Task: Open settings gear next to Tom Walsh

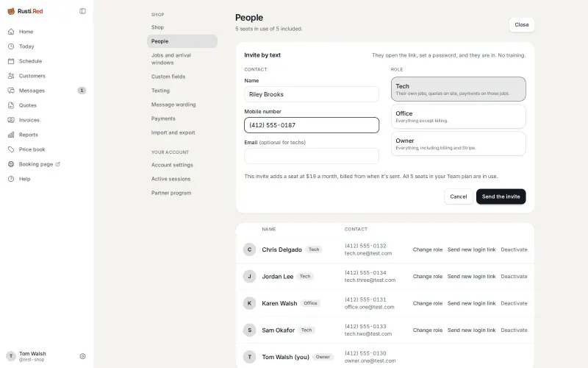Action: 82,356
